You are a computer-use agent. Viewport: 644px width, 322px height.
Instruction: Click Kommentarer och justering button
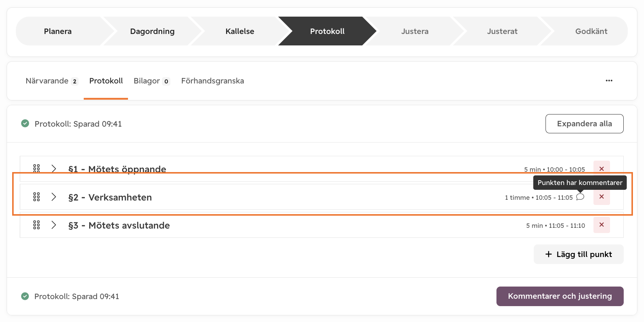pos(560,296)
